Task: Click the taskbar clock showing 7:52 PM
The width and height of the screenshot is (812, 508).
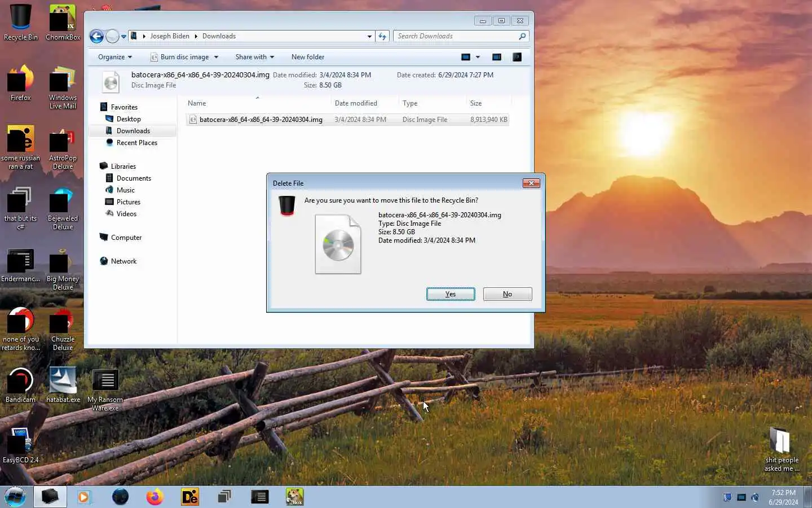Action: [x=783, y=497]
